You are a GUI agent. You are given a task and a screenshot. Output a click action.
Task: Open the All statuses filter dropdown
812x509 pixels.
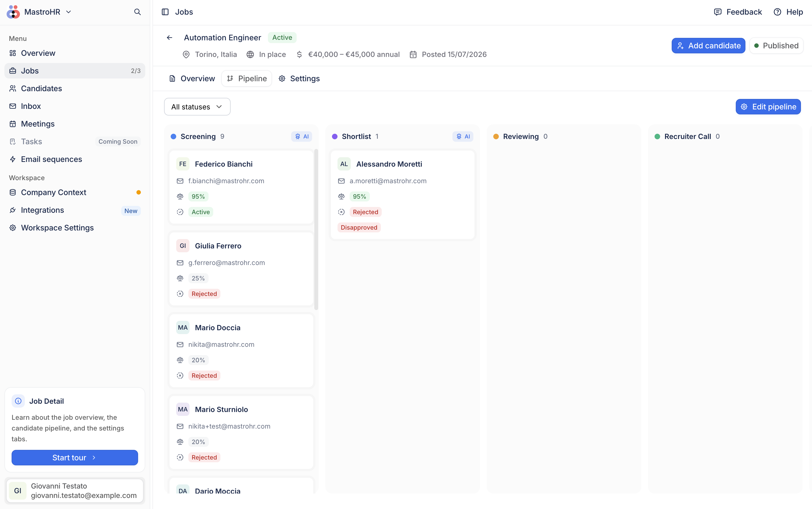coord(197,107)
